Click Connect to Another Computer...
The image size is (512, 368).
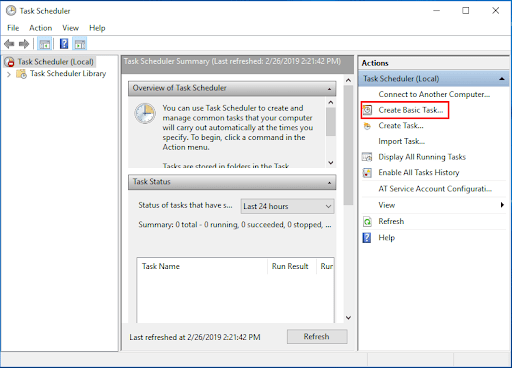click(434, 94)
